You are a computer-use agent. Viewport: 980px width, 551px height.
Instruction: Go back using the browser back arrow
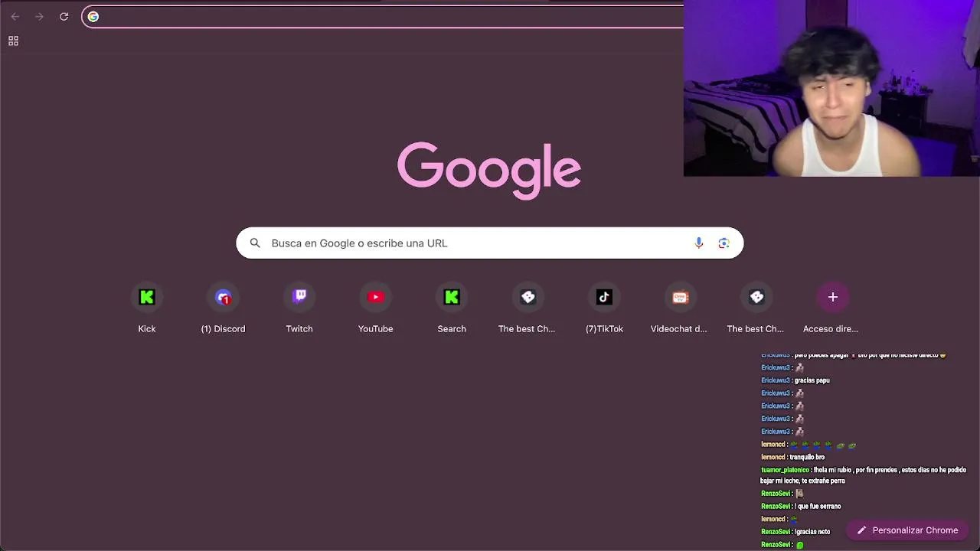(x=15, y=16)
